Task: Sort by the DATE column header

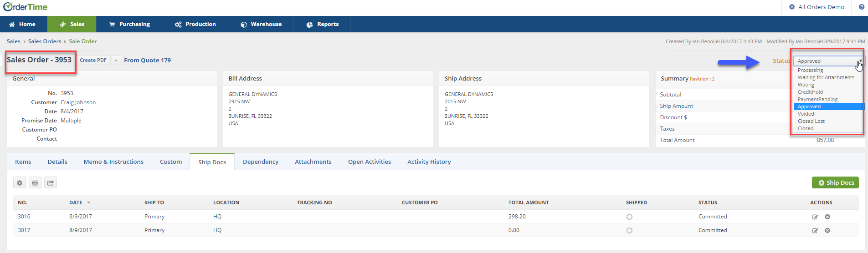Action: [x=80, y=202]
